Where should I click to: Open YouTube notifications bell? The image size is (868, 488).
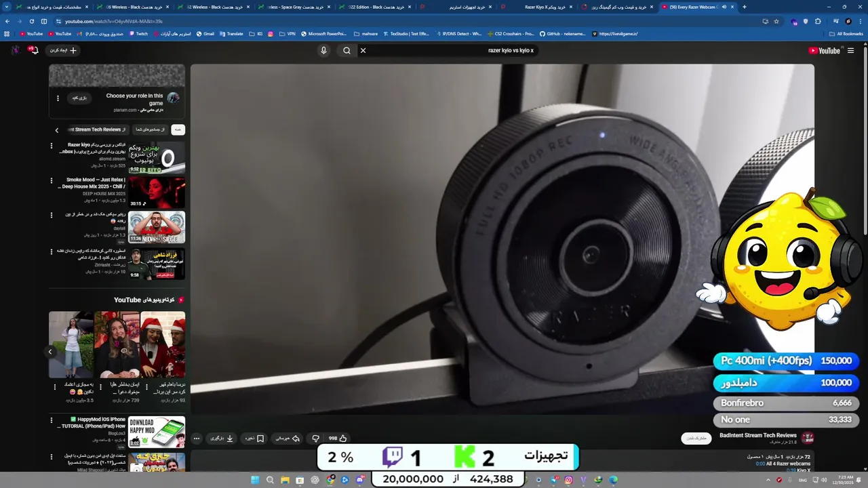point(33,50)
